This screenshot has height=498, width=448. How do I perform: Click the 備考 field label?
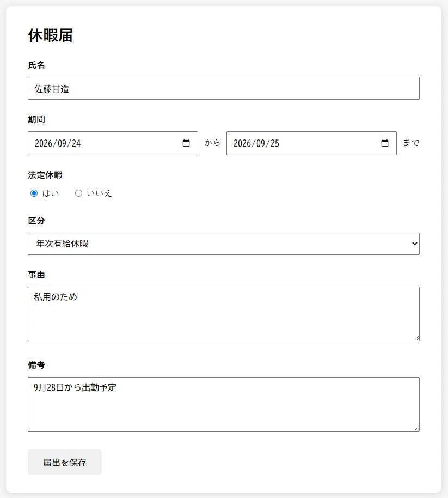coord(36,365)
